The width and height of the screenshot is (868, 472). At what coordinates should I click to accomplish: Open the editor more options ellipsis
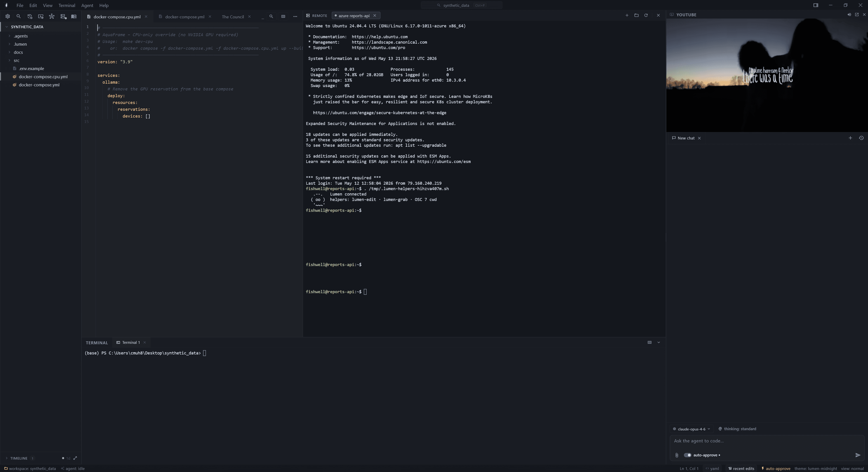pyautogui.click(x=295, y=16)
